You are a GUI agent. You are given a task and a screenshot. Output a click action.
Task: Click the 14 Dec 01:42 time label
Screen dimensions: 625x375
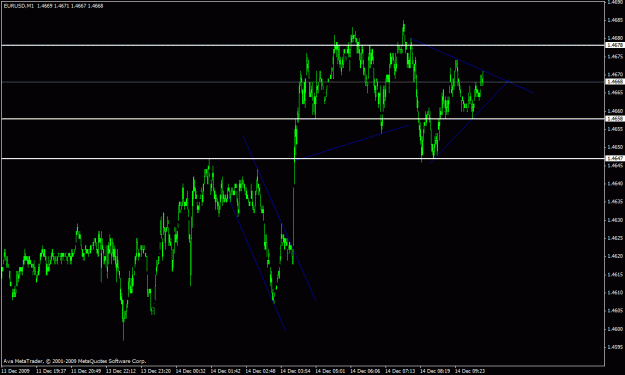coord(226,371)
